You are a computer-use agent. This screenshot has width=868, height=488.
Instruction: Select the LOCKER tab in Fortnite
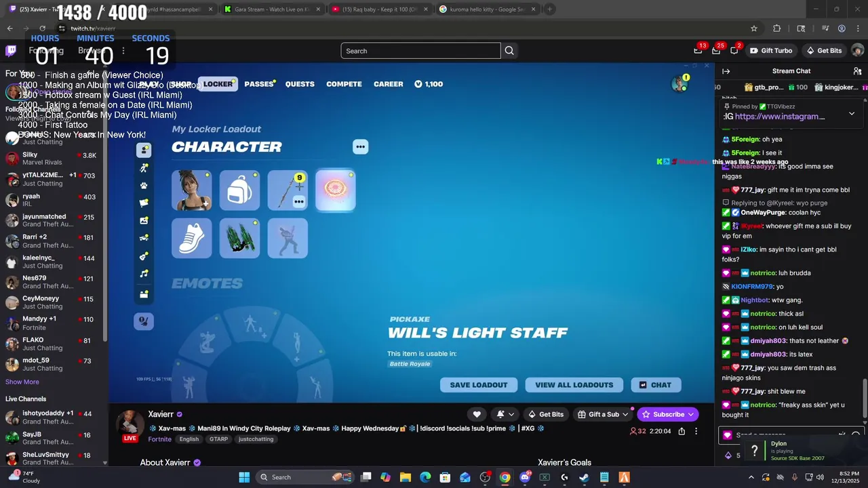218,84
